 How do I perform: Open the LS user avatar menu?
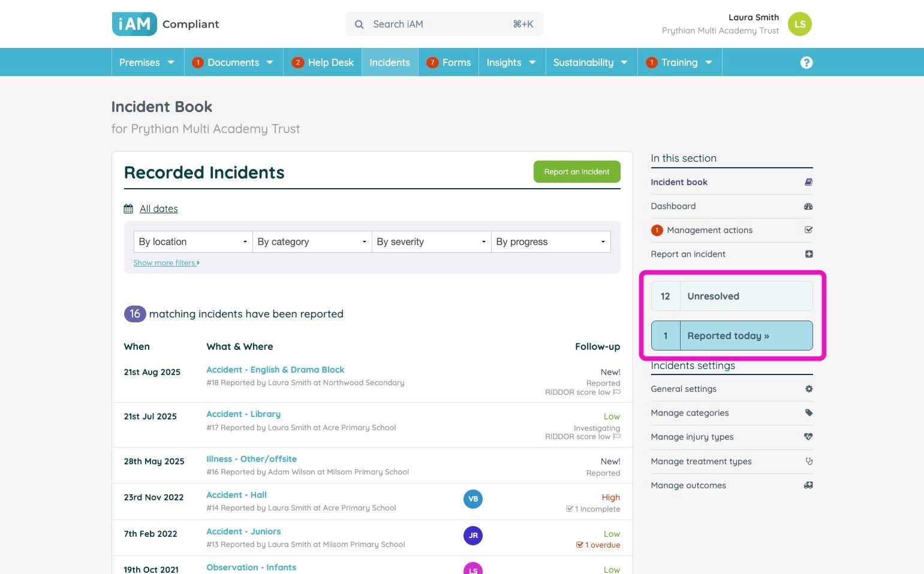click(799, 24)
